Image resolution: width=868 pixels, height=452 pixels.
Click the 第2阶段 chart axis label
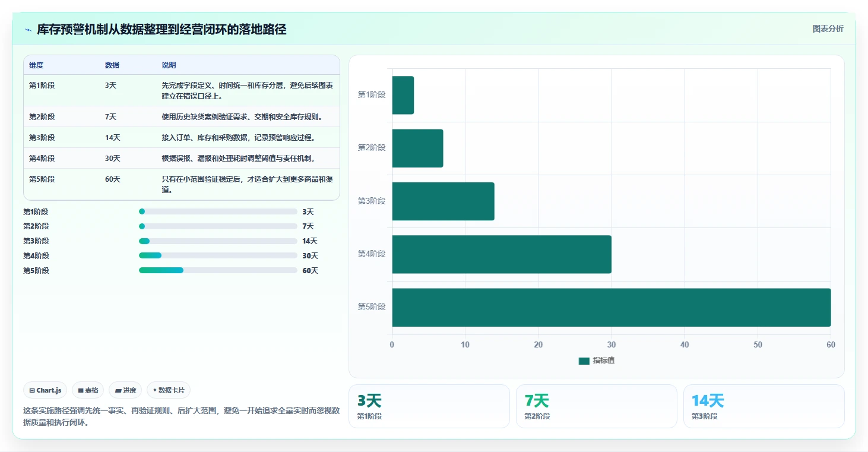coord(372,148)
